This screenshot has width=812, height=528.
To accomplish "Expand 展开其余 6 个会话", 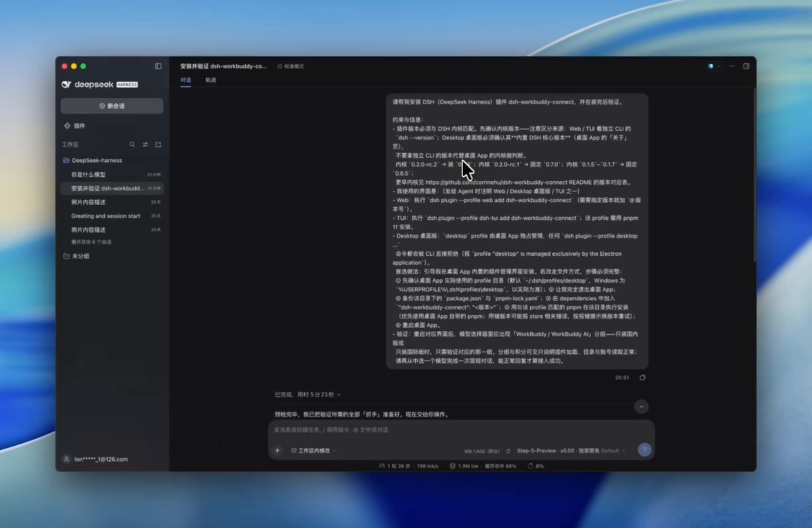I will 91,241.
